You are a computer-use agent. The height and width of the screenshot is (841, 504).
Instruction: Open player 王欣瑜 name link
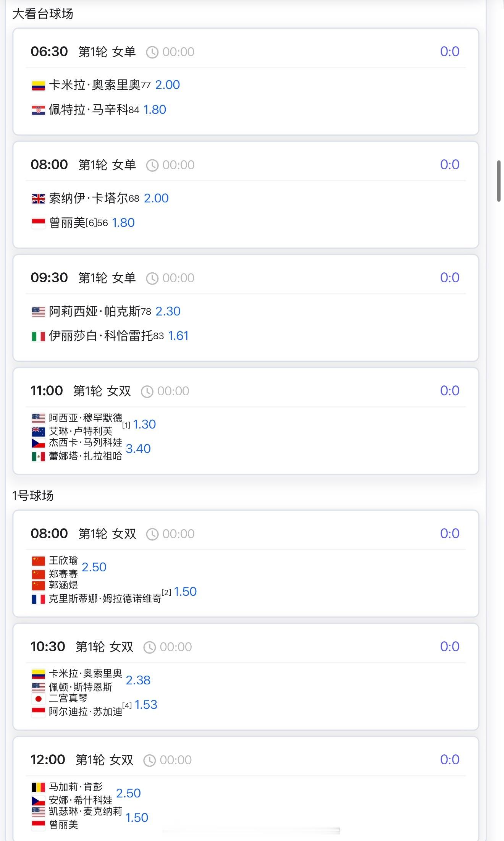coord(63,560)
